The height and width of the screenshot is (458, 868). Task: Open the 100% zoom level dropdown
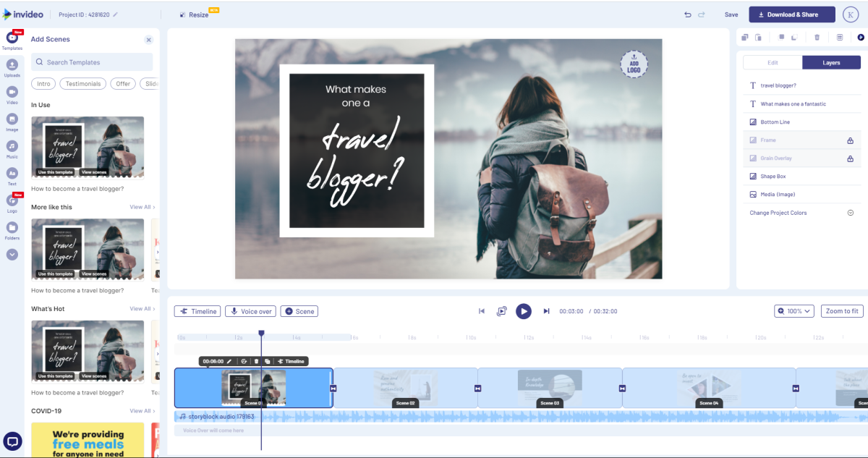point(794,311)
